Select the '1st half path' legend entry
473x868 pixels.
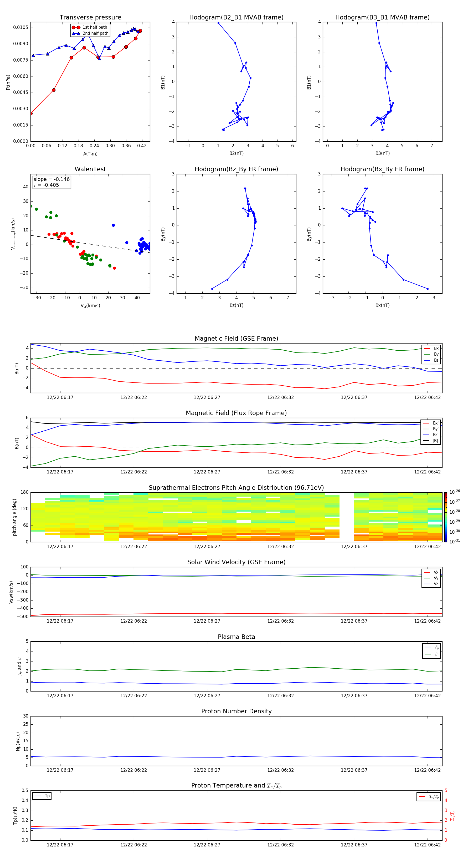[x=90, y=27]
